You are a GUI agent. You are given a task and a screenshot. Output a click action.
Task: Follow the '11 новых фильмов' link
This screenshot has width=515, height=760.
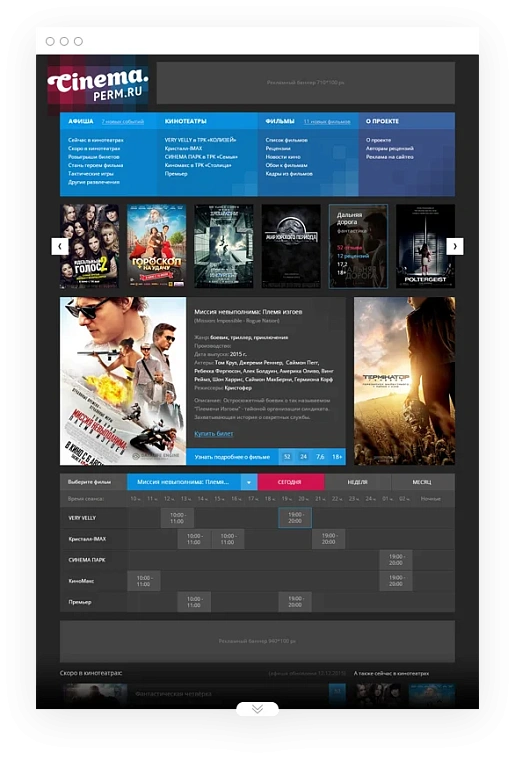point(327,122)
